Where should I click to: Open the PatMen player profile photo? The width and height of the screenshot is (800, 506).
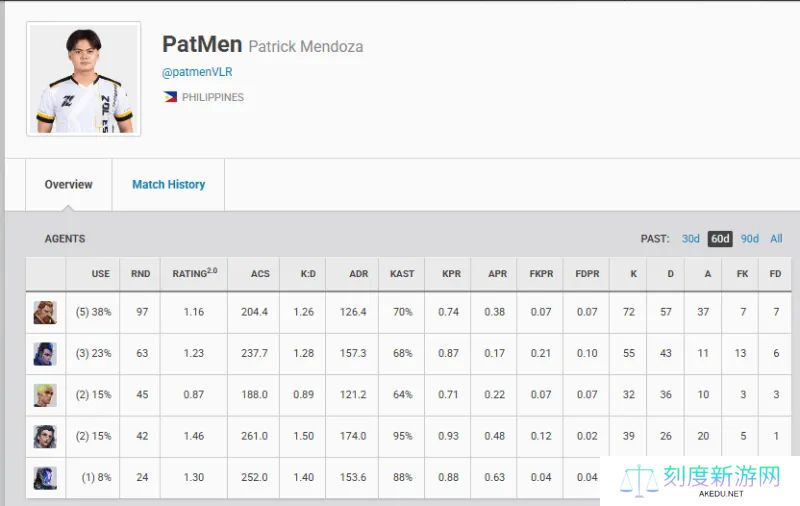84,80
